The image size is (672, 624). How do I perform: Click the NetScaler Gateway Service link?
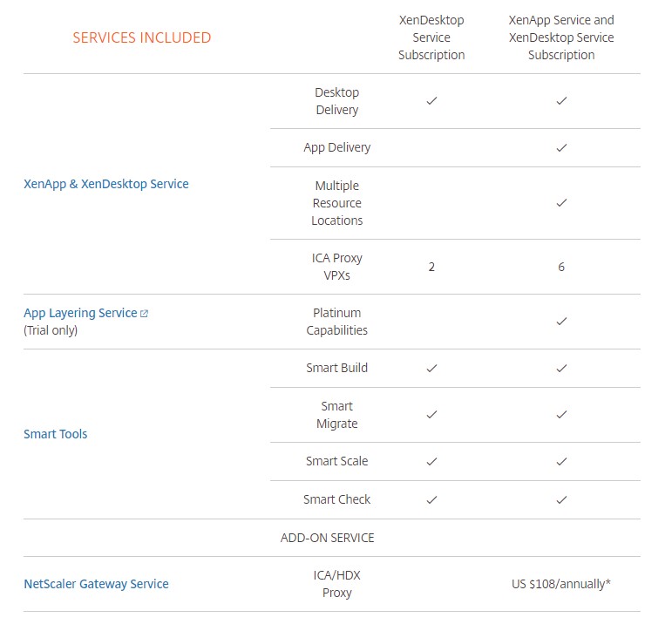click(96, 584)
